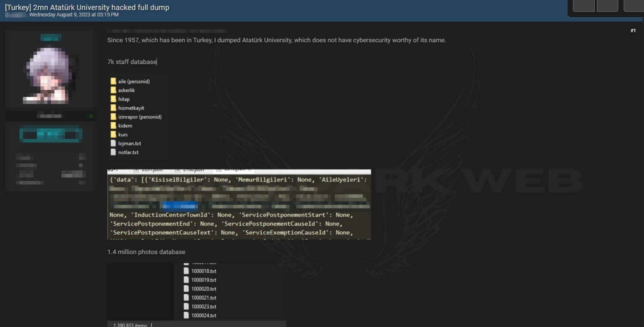Select the 1000018.txt file icon
Viewport: 644px width, 327px height.
(186, 271)
